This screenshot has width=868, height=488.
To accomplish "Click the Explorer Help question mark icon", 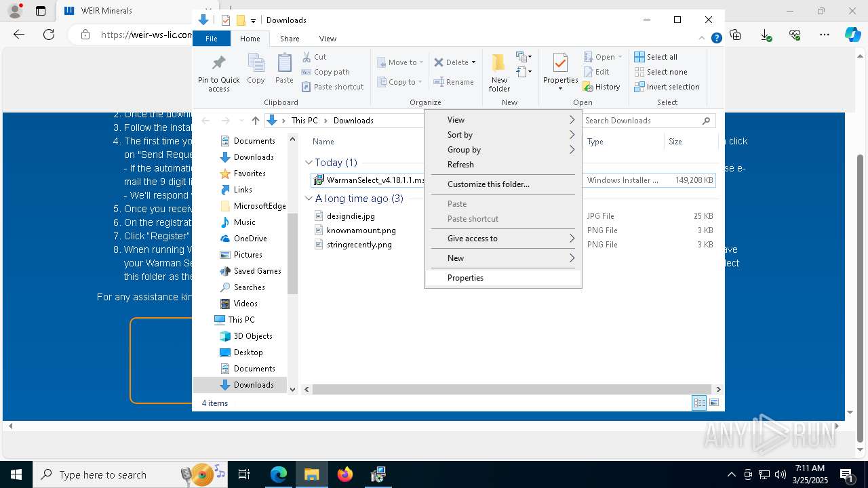I will point(716,39).
